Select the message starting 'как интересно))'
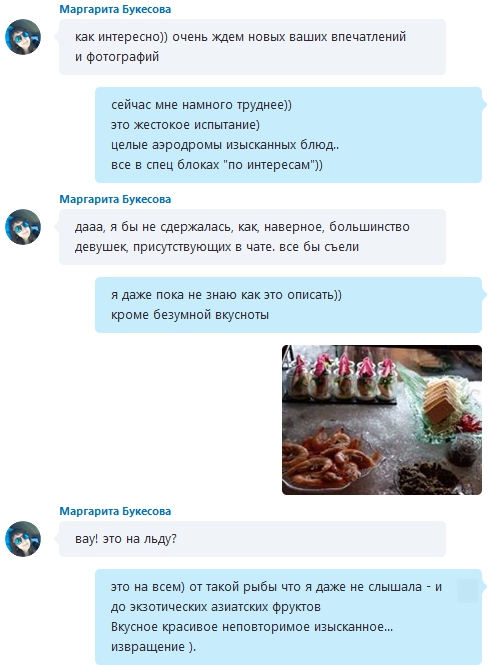495x665 pixels. tap(252, 47)
